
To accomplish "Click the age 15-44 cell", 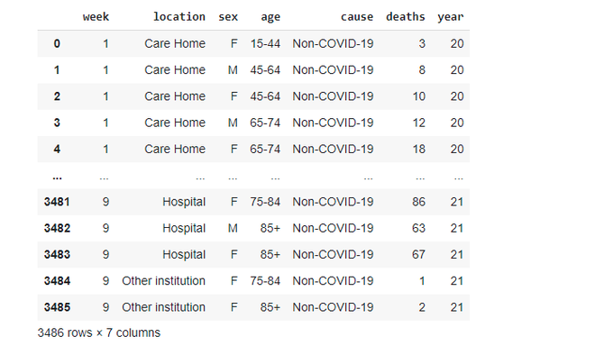I will [265, 43].
